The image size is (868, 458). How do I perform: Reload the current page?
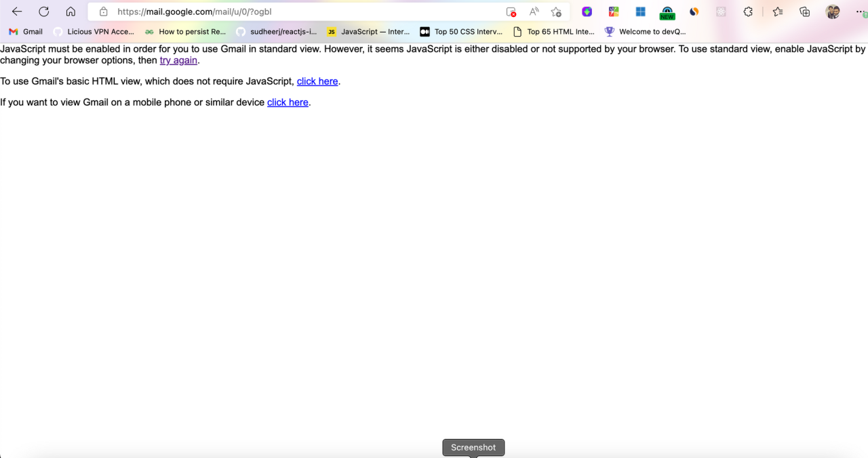[43, 12]
